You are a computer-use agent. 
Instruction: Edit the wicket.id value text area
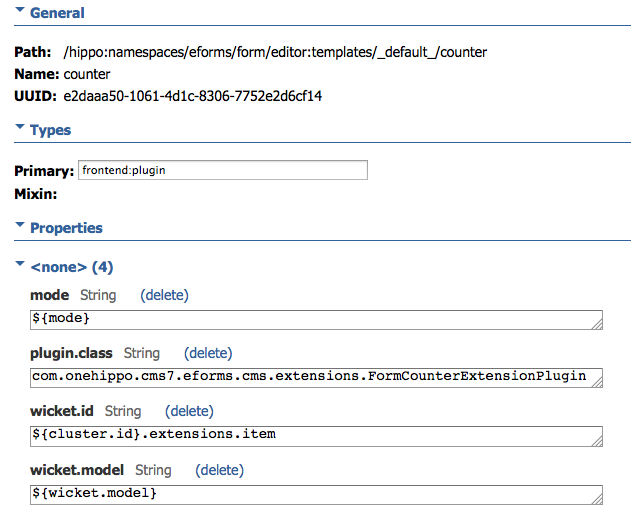316,436
